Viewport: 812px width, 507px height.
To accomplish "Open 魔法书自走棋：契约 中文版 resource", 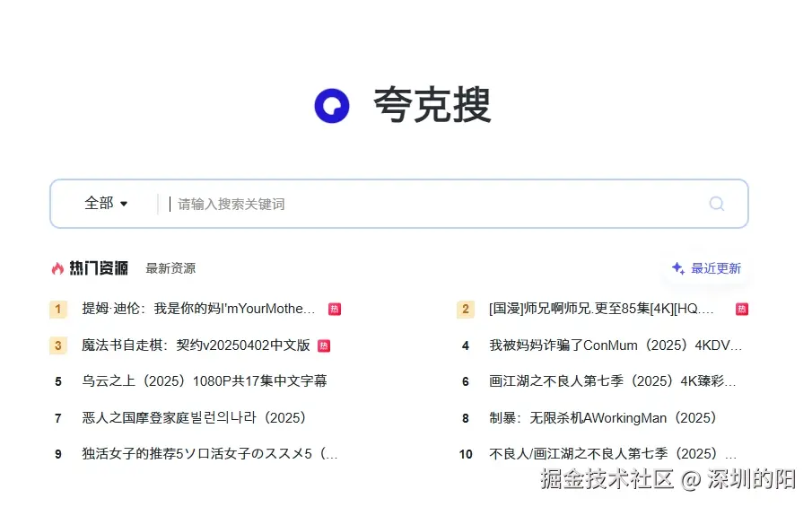I will (196, 345).
